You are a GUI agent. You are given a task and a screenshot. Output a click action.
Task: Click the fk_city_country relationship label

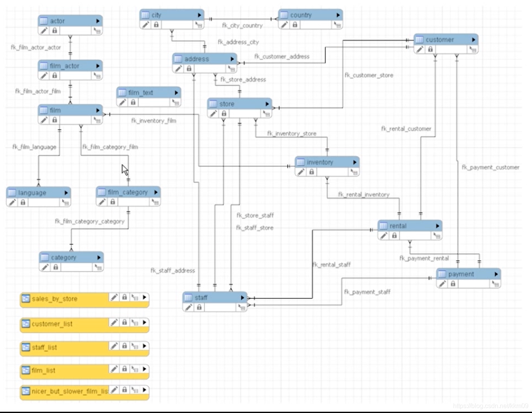click(x=242, y=25)
